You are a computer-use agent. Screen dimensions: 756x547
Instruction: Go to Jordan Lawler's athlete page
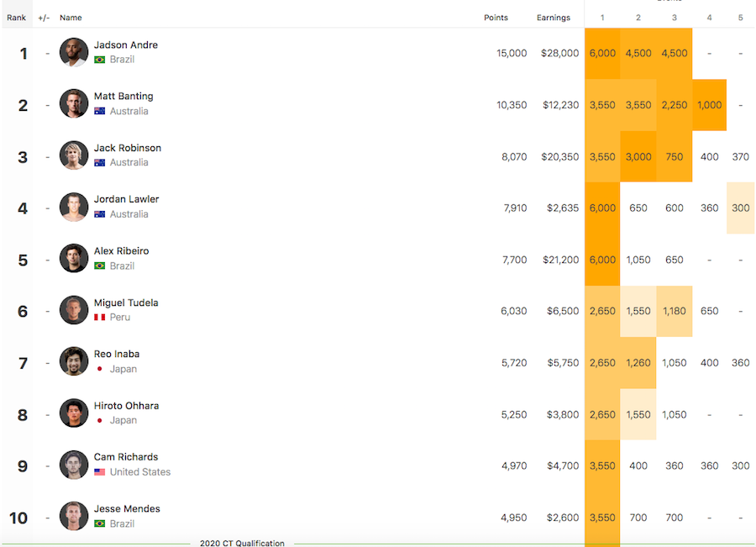click(126, 199)
